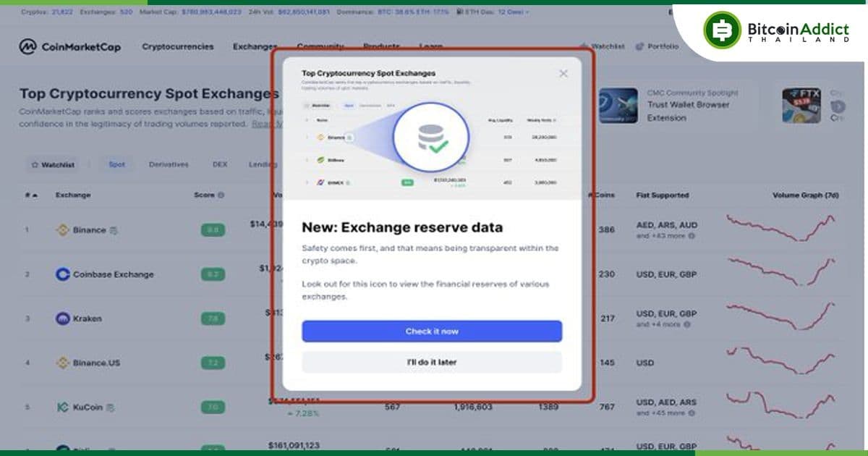
Task: Click Binance coin count 386
Action: [x=606, y=230]
